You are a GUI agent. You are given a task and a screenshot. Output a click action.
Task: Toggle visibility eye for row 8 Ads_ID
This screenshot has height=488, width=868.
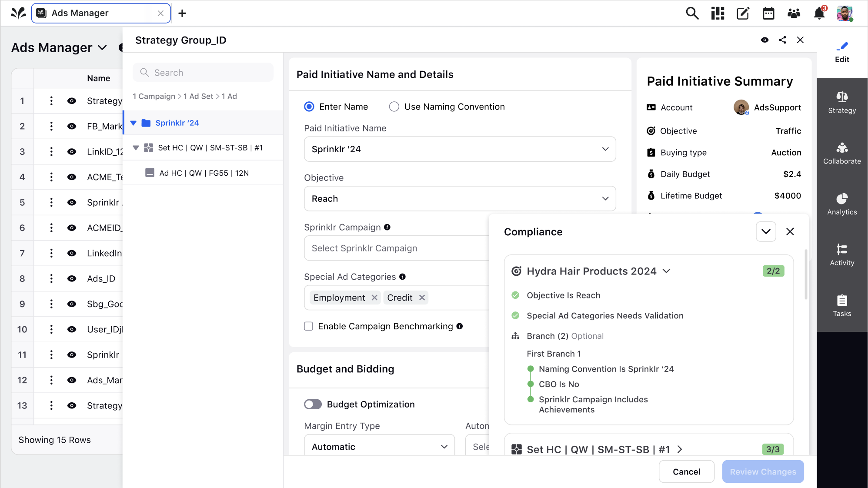(72, 279)
